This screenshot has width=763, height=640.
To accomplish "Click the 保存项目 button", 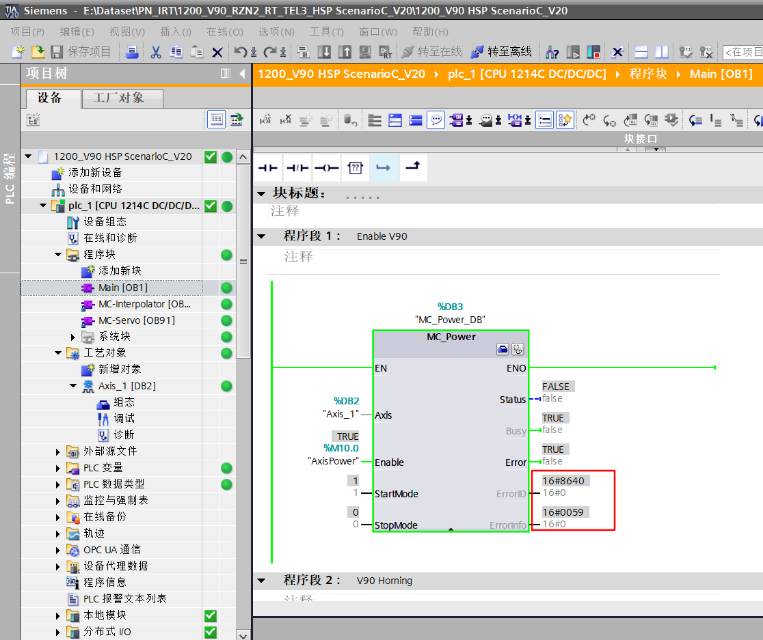I will tap(82, 52).
